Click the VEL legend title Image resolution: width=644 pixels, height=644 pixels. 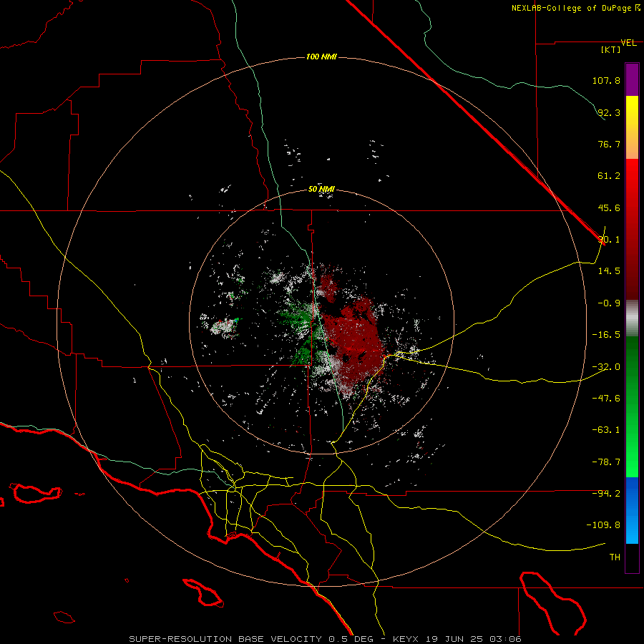pos(628,43)
